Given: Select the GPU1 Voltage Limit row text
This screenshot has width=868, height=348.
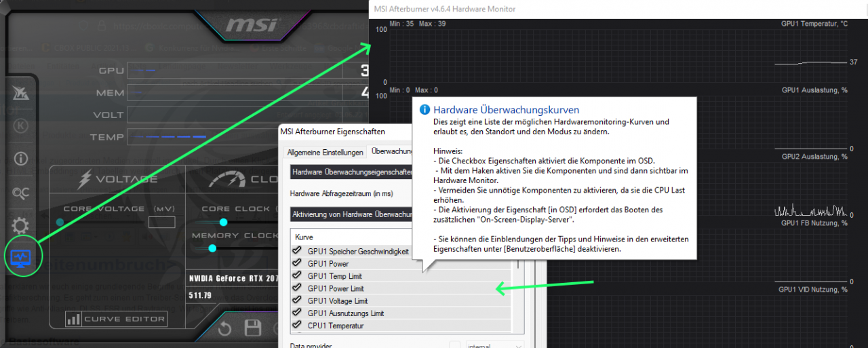Looking at the screenshot, I should (x=338, y=301).
